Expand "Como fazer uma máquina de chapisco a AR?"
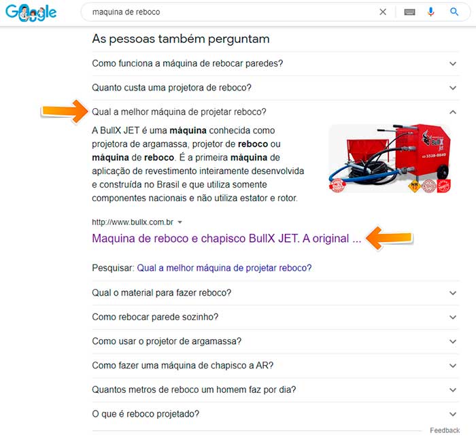 point(275,366)
